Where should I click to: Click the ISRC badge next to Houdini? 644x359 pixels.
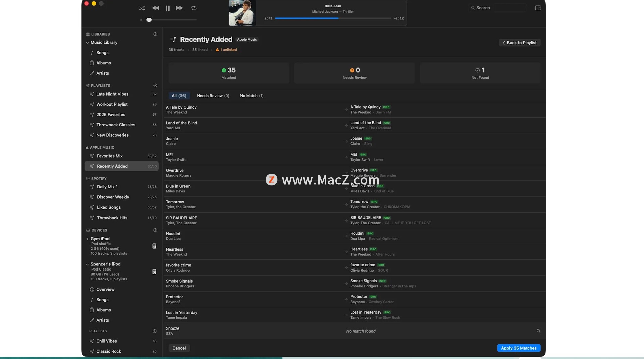[x=370, y=234]
